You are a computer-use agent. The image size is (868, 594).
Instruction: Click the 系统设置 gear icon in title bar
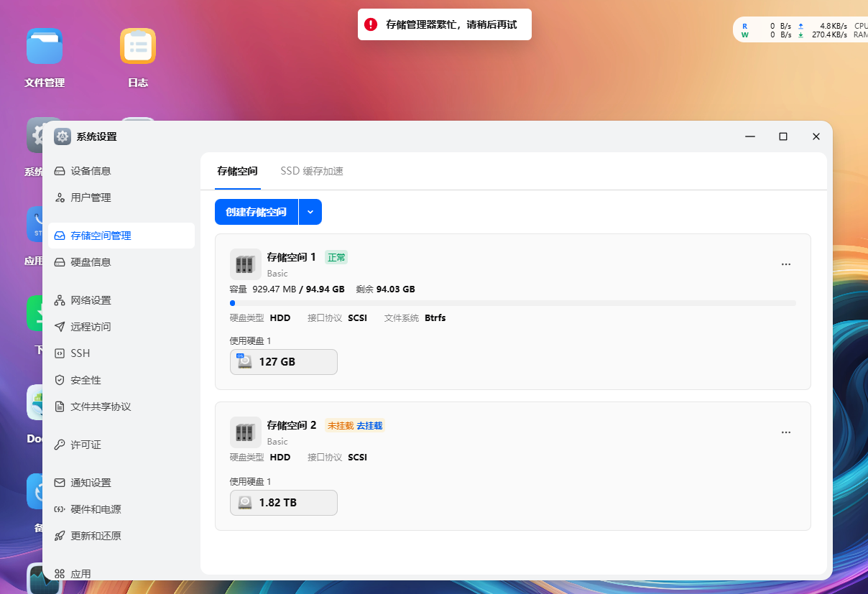tap(63, 136)
